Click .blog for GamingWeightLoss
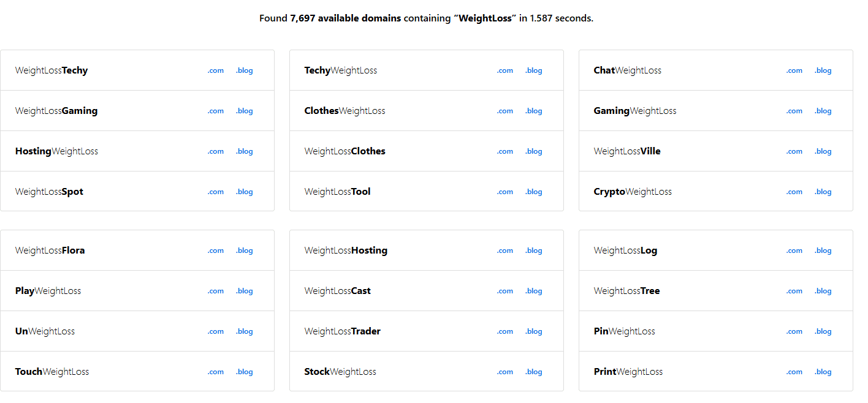This screenshot has width=868, height=403. click(x=823, y=111)
